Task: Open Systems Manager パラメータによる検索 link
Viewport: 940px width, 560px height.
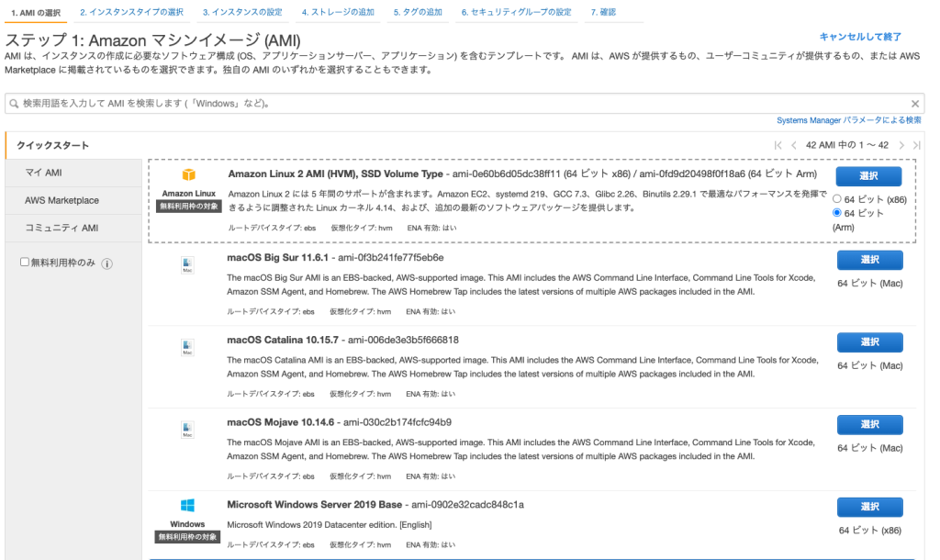Action: (x=849, y=120)
